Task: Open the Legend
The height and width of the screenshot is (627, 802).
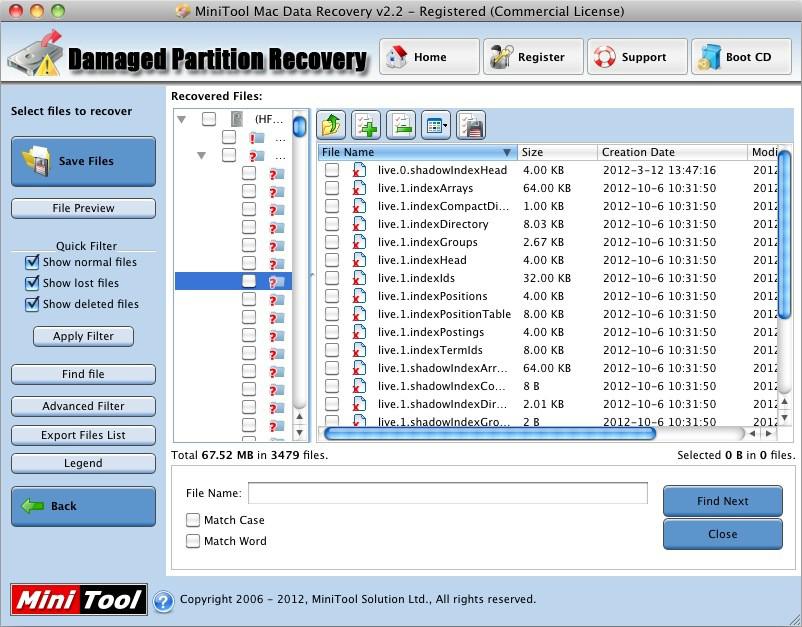Action: pyautogui.click(x=83, y=463)
